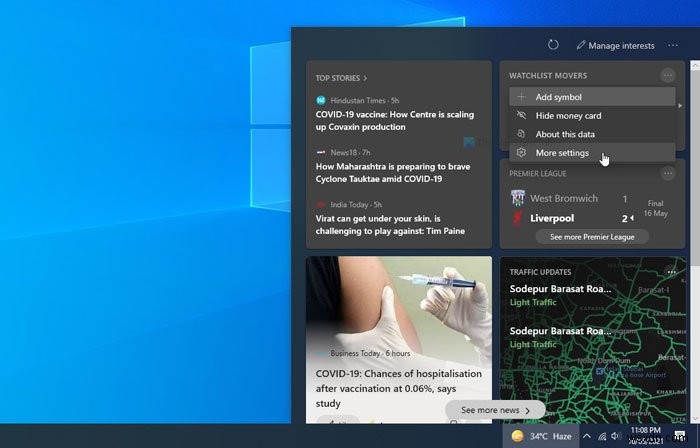Click the Liverpool team name
Viewport: 700px width, 448px height.
coord(552,219)
